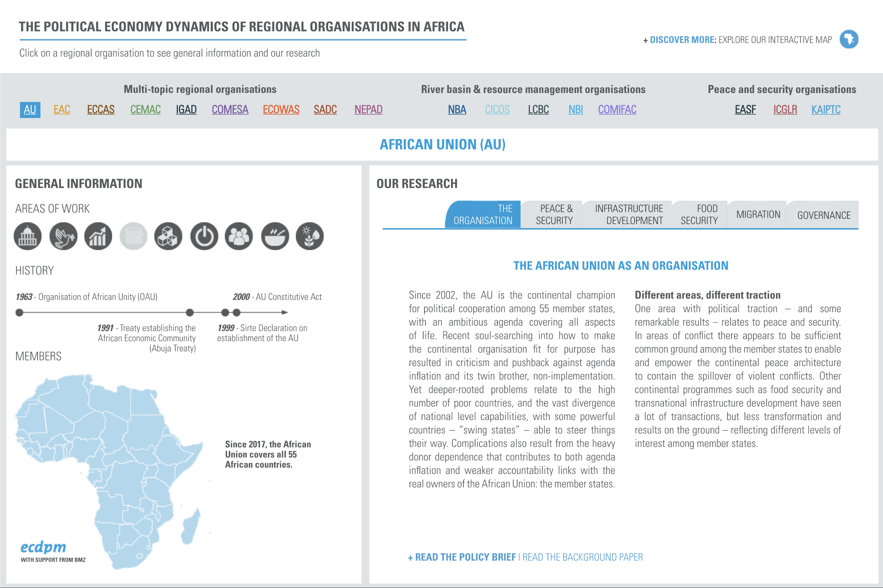The image size is (883, 588).
Task: Select the food bowl icon
Action: [275, 236]
